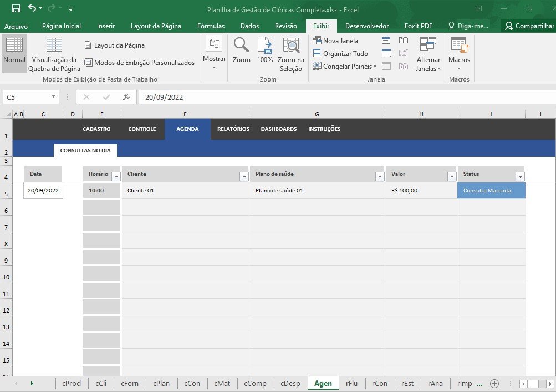Image resolution: width=556 pixels, height=392 pixels.
Task: Open the Cliente column filter dropdown
Action: [244, 177]
